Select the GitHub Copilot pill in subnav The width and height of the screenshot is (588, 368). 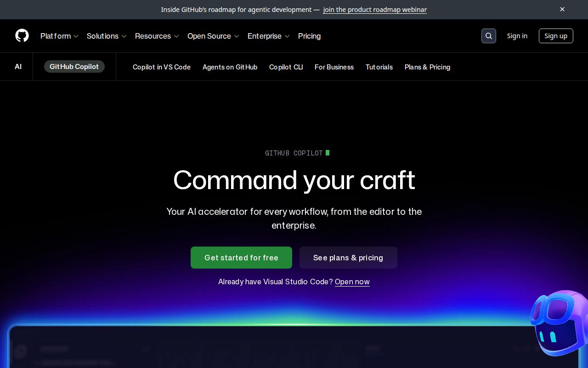(x=74, y=67)
